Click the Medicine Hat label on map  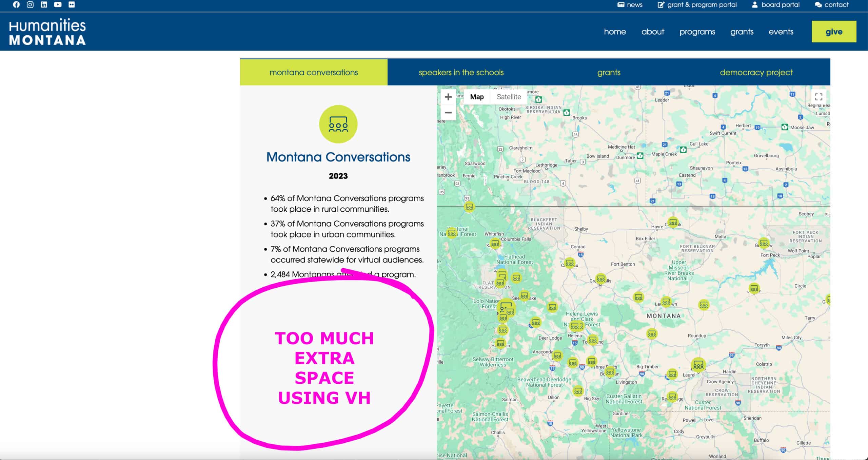[x=621, y=147]
